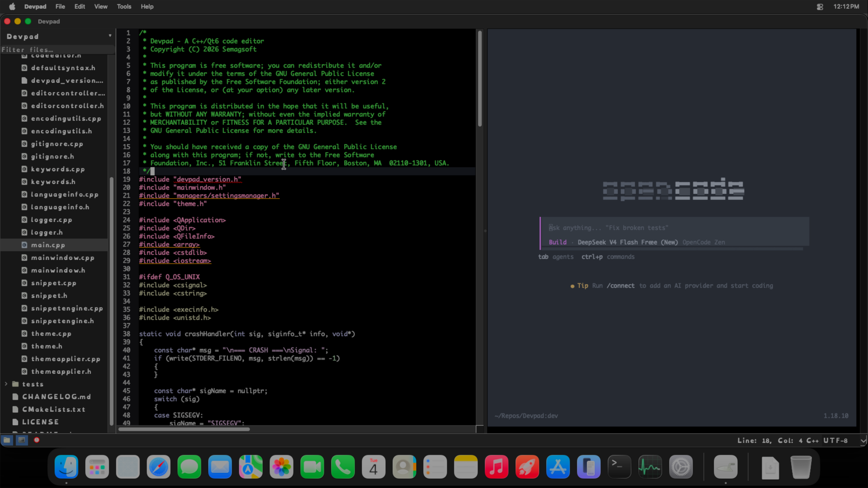Viewport: 868px width, 488px height.
Task: Open the status bar dropdown chevron beside UTF-8
Action: (x=863, y=441)
